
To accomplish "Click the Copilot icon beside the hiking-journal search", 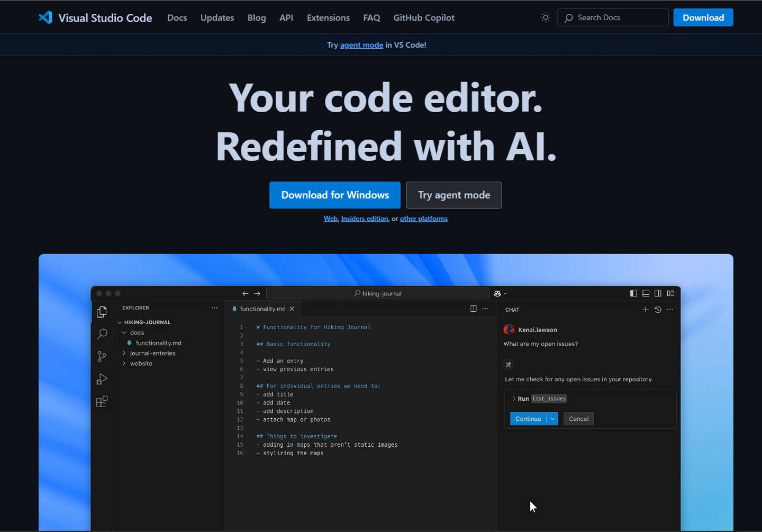I will [497, 293].
